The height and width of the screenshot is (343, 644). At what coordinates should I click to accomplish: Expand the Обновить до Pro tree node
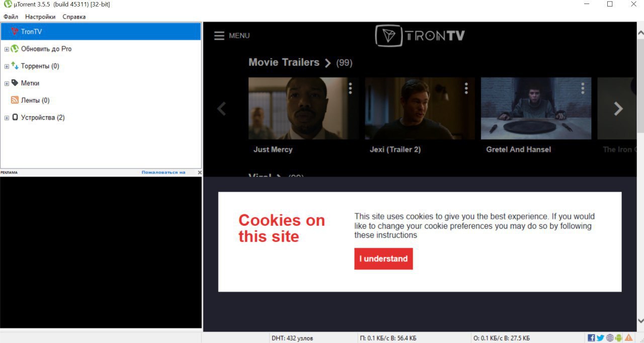pyautogui.click(x=7, y=49)
